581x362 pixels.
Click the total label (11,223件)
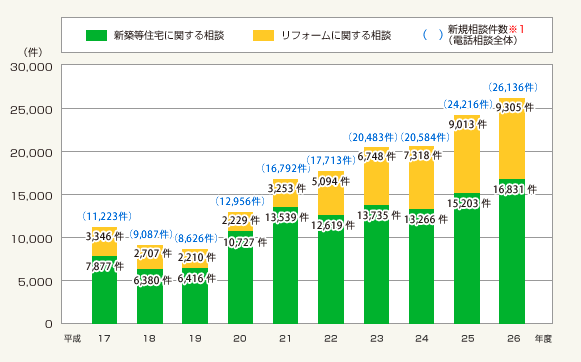[x=107, y=216]
